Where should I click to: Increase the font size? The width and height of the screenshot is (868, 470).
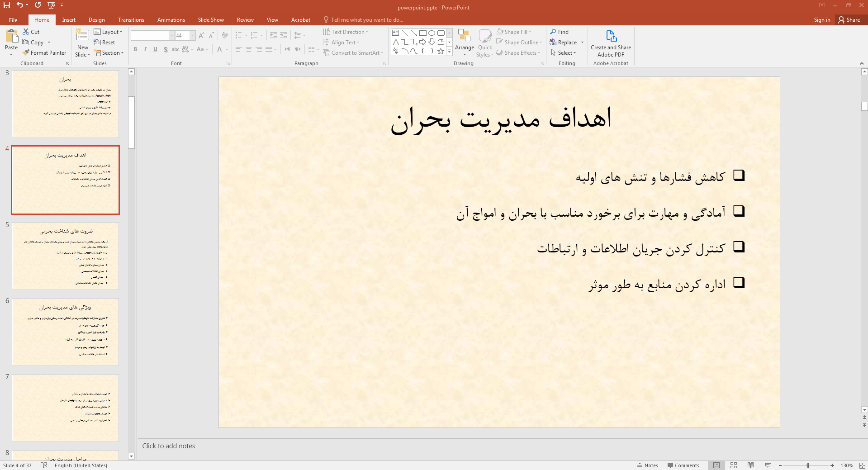point(201,35)
